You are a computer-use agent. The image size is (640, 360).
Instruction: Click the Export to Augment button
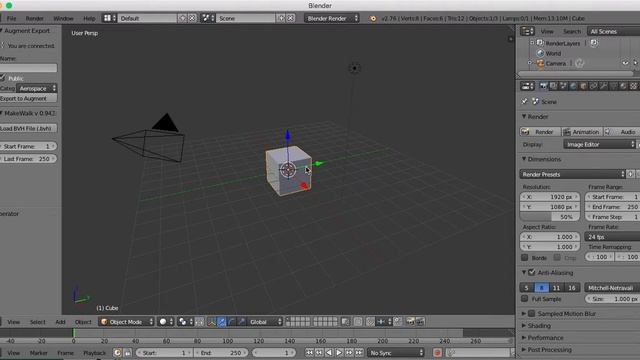(28, 98)
